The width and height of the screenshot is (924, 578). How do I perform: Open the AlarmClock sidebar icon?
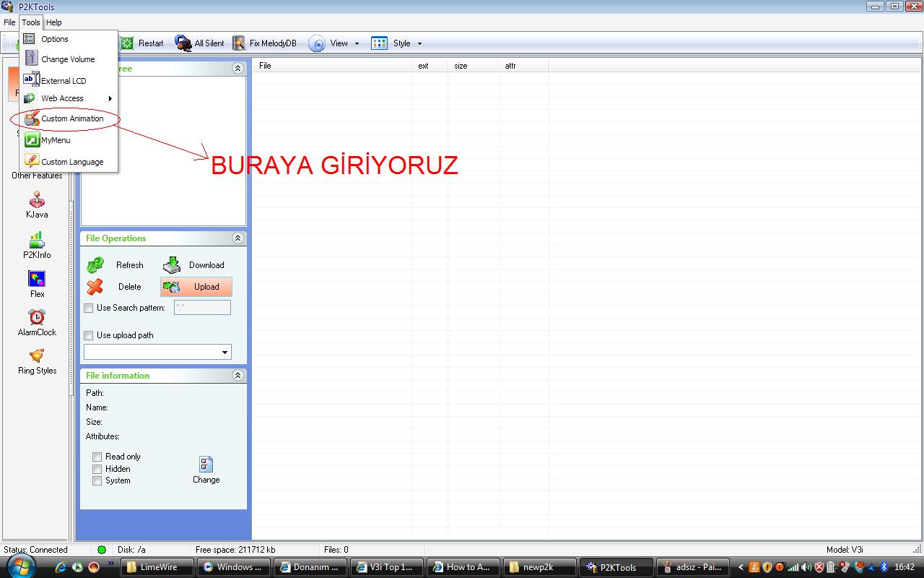tap(37, 317)
